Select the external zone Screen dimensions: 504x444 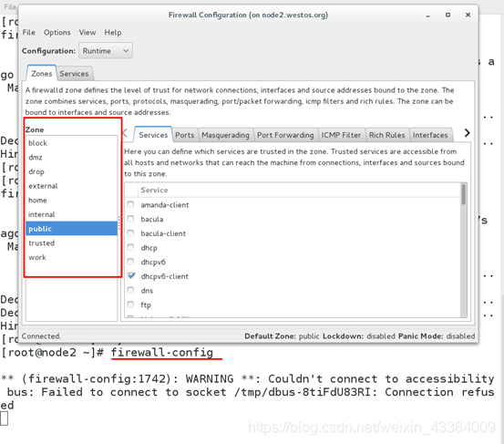[71, 186]
